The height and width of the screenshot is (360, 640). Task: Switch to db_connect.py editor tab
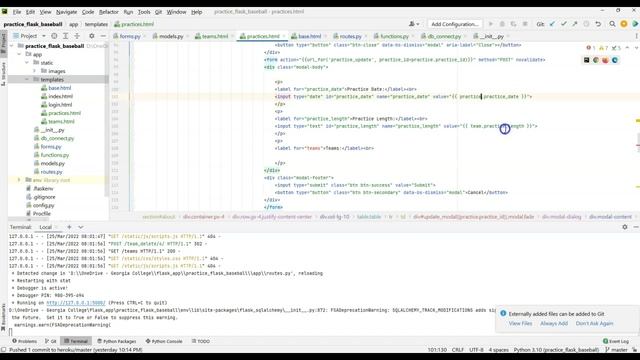click(444, 36)
